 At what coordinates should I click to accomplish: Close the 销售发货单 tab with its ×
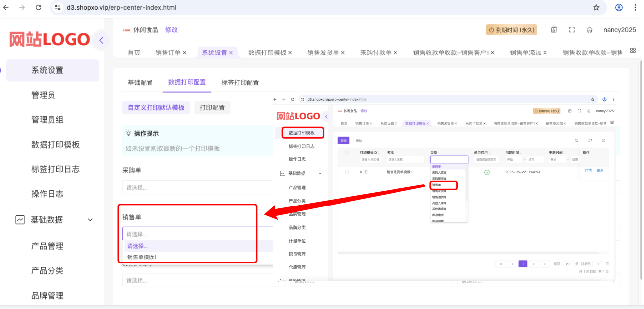pyautogui.click(x=343, y=52)
